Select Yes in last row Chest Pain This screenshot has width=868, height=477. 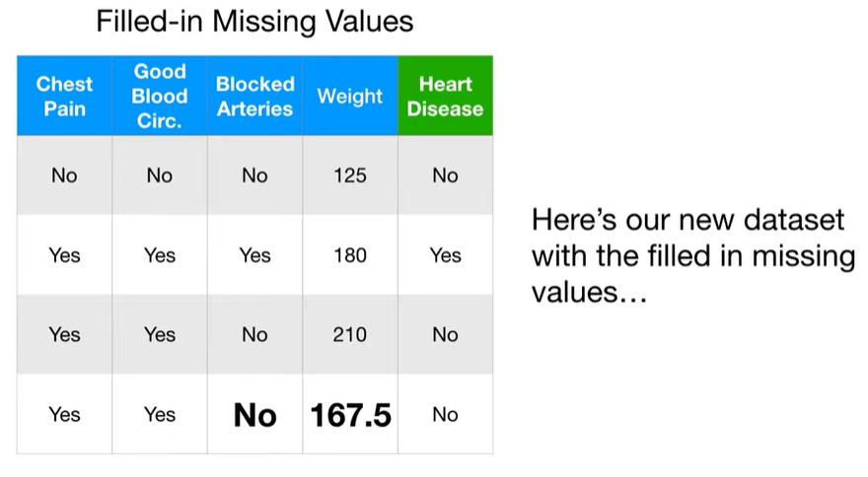pos(65,415)
